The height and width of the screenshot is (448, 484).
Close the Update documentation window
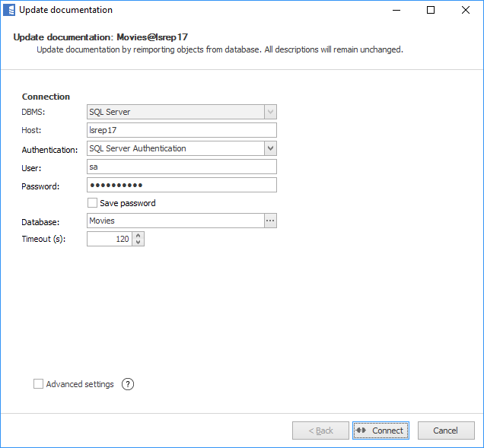[x=465, y=10]
